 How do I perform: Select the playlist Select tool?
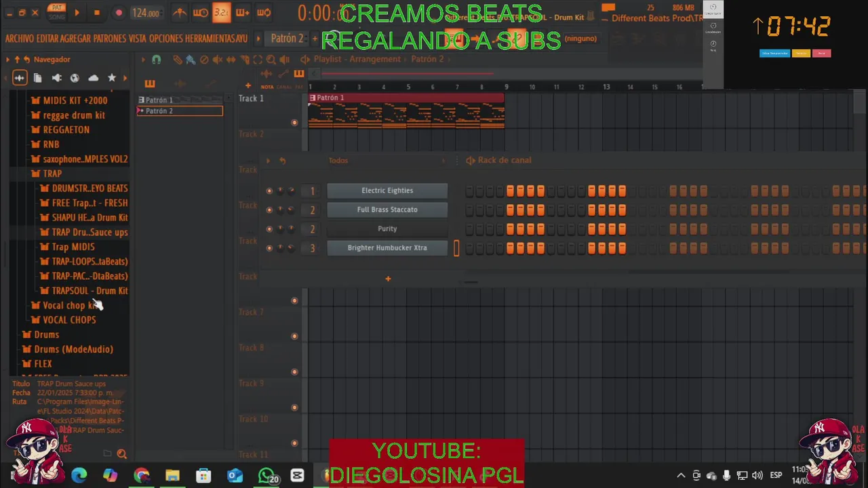pyautogui.click(x=258, y=60)
